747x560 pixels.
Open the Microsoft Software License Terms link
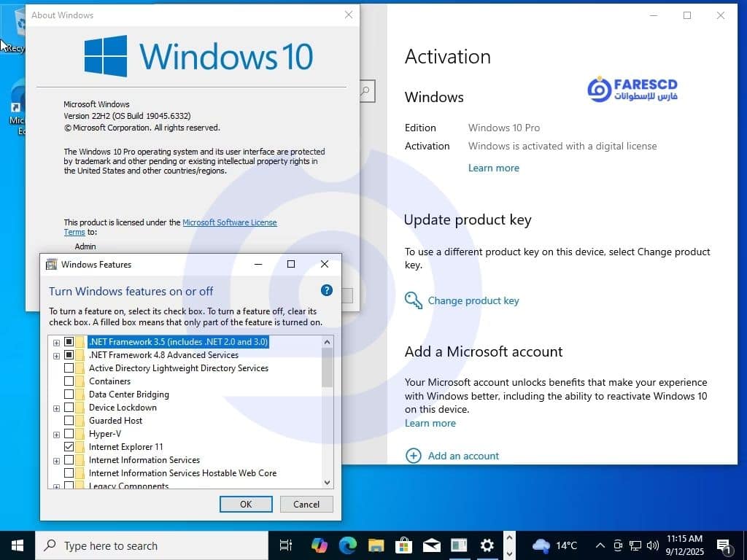[x=230, y=222]
